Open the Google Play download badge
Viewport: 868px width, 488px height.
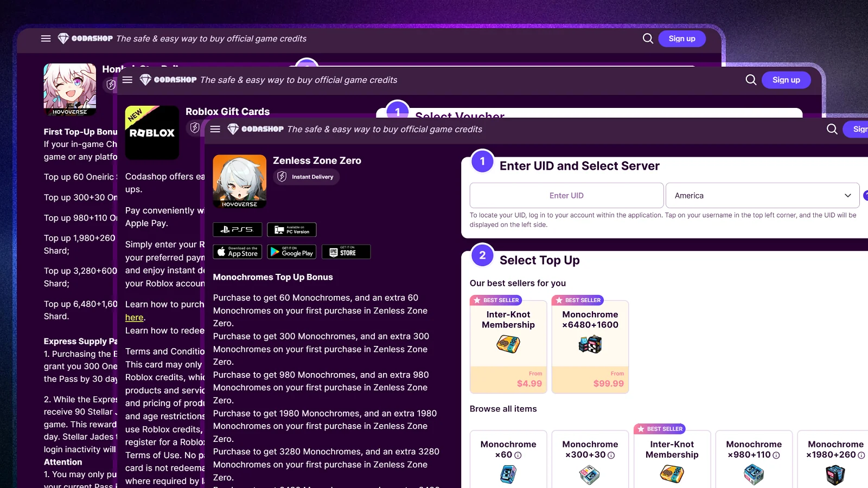(292, 252)
